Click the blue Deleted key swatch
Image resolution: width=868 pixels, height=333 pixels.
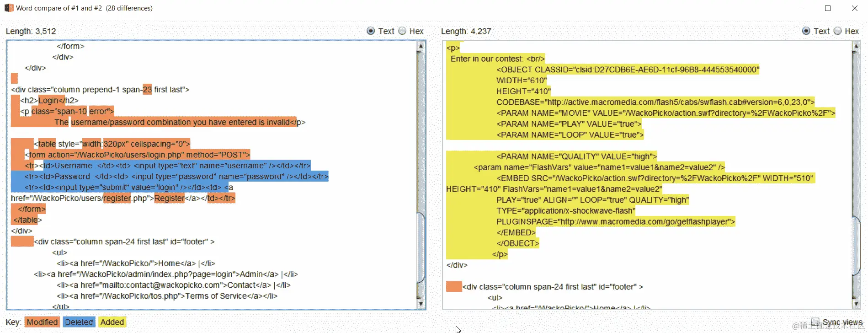79,322
